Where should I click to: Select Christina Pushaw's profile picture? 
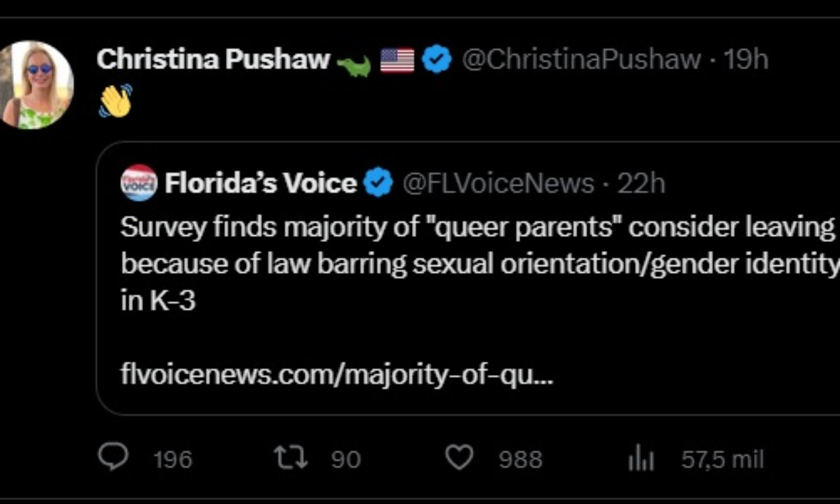click(37, 84)
